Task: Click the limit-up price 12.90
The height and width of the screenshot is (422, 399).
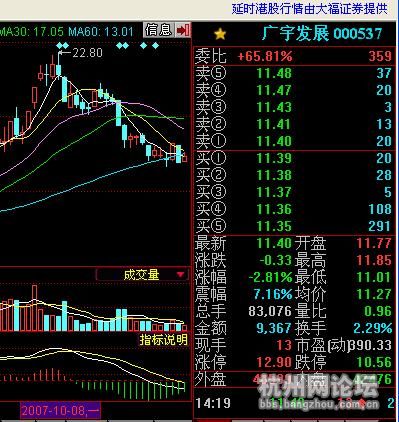Action: click(x=274, y=362)
